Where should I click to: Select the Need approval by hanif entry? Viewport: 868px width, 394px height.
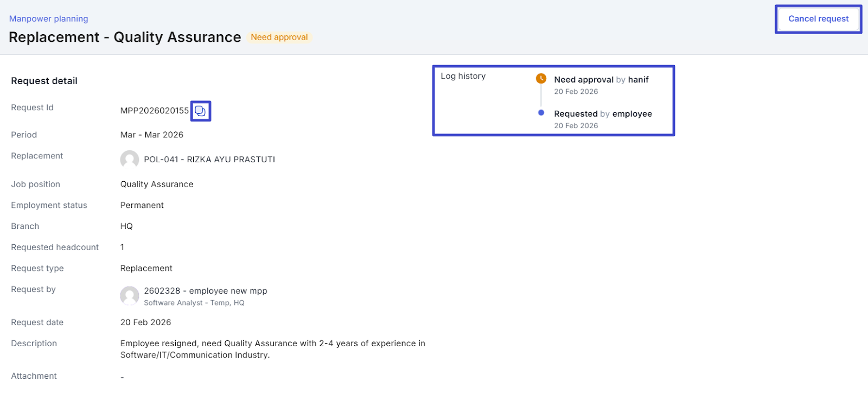[601, 80]
